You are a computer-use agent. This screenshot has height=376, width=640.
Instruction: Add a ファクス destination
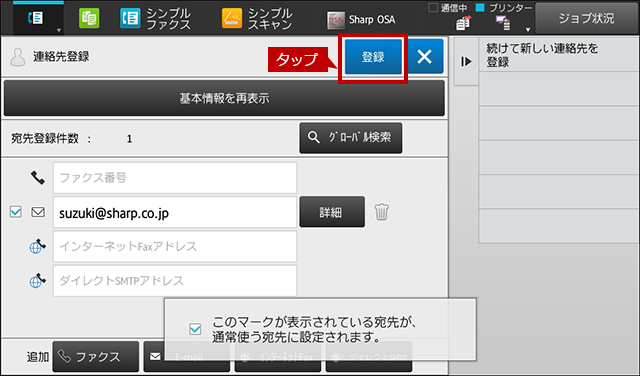[96, 357]
